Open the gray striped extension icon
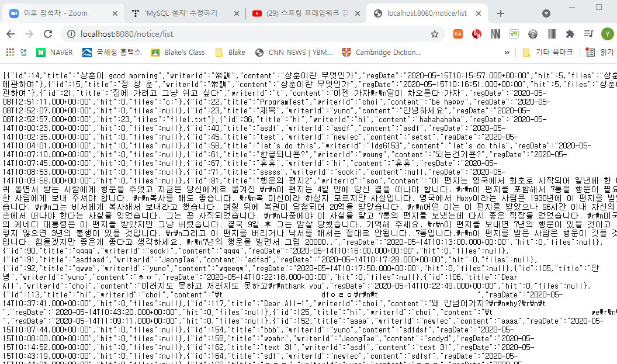Screen dimensions: 617x364 click(552, 34)
